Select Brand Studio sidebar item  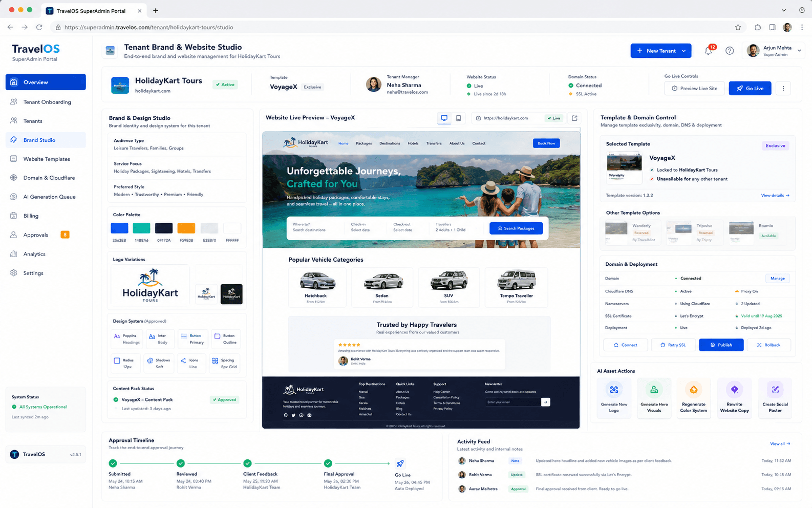click(46, 140)
